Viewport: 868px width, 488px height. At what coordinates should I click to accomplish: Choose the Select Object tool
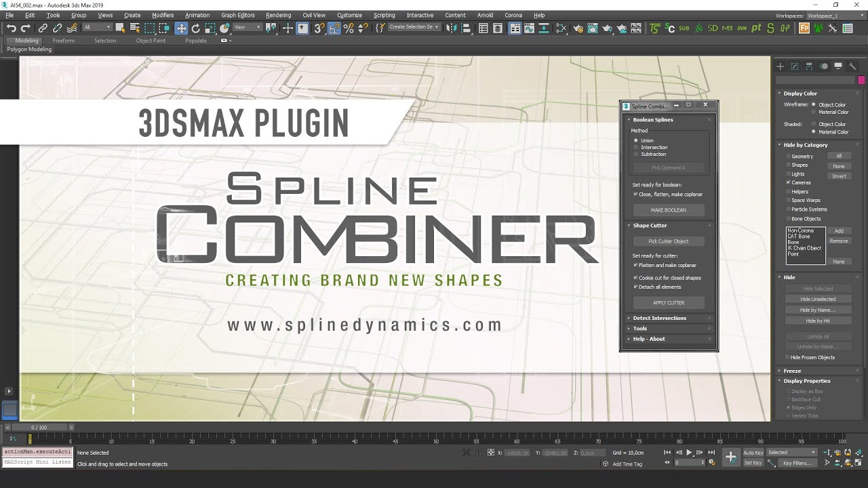point(120,28)
